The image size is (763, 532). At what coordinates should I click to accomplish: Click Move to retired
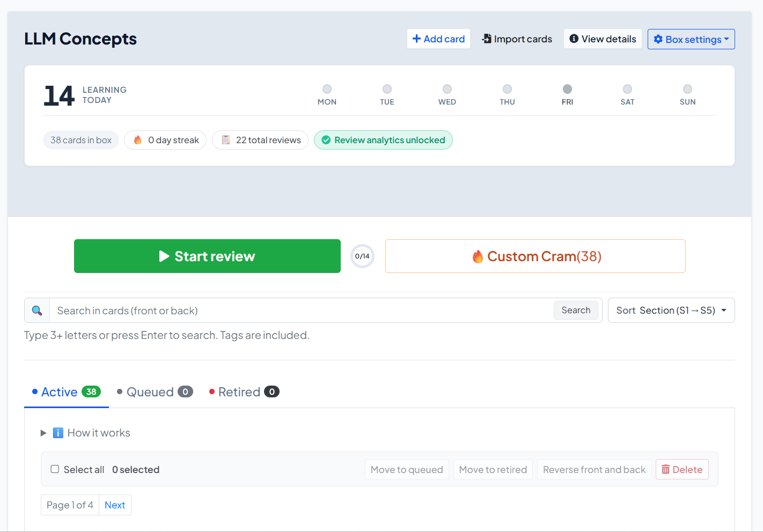click(x=493, y=470)
